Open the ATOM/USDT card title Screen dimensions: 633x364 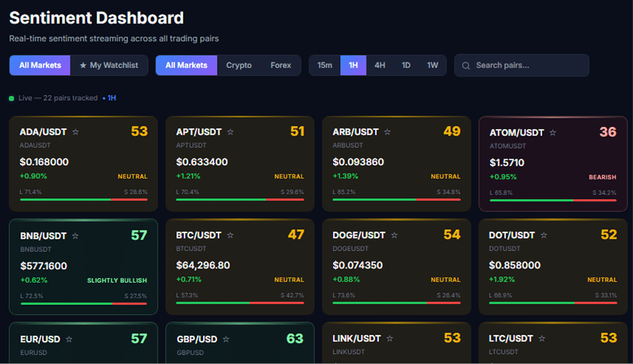(517, 133)
